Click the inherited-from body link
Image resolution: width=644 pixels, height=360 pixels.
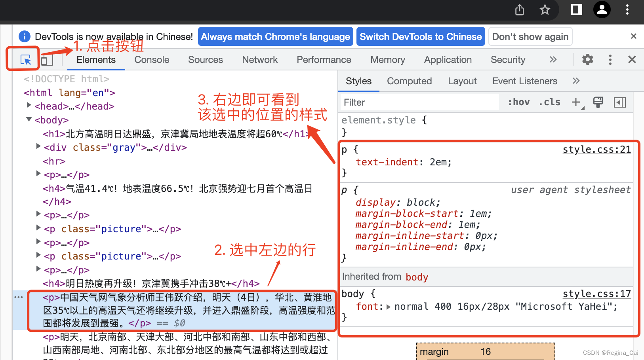click(417, 277)
